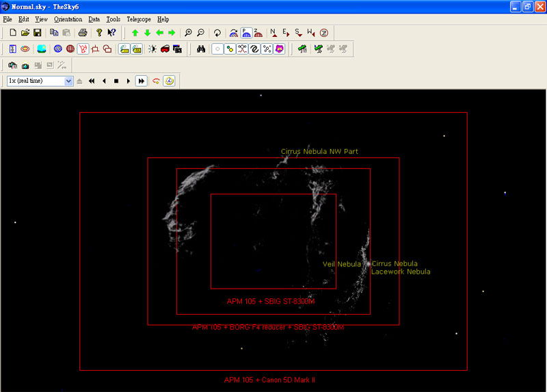
Task: Toggle the constellation lines display button
Action: coord(242,49)
